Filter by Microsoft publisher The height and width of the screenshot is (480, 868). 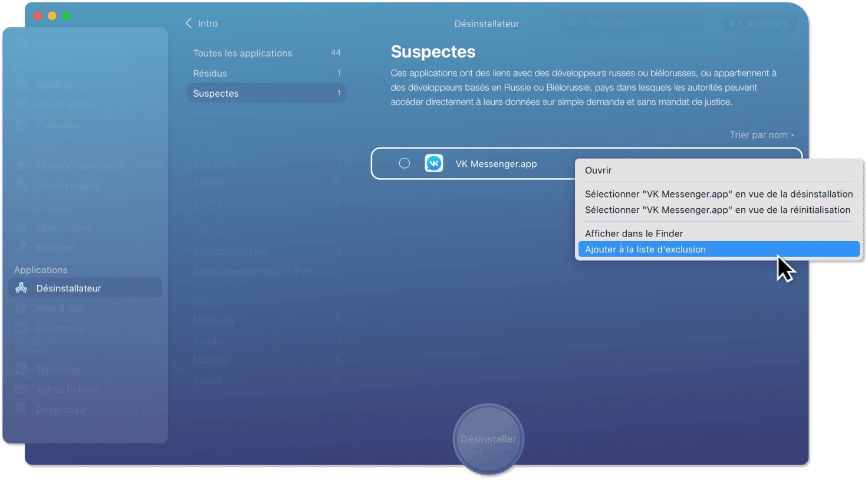tap(267, 320)
